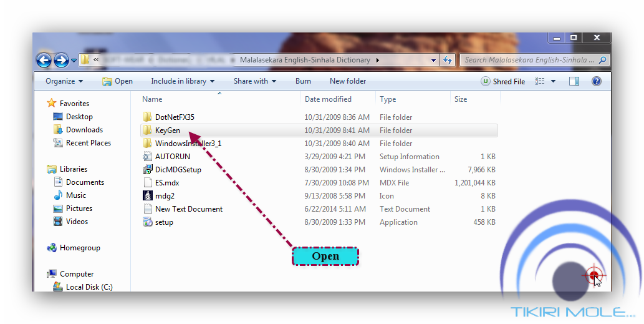Expand breadcrumb arrow after Dictionary folder name
The height and width of the screenshot is (324, 644).
click(377, 60)
